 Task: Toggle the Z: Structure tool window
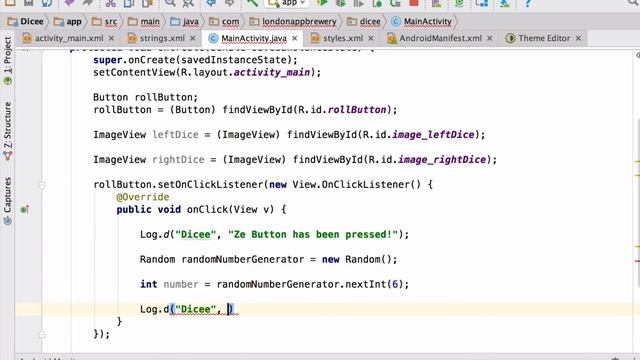7,131
